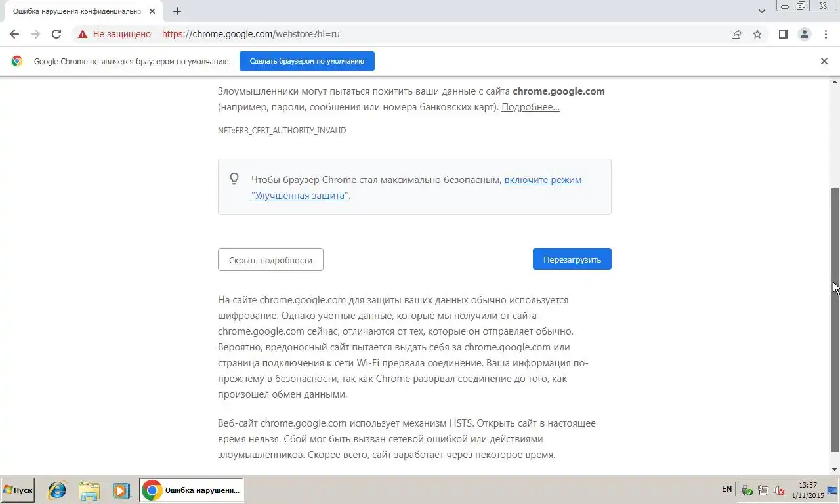Open the Windows 'Пуск' start button
Viewport: 840px width, 504px height.
tap(18, 490)
